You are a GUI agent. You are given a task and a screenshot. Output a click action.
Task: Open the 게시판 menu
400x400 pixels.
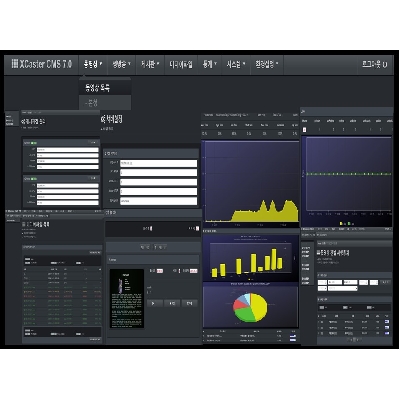click(150, 64)
